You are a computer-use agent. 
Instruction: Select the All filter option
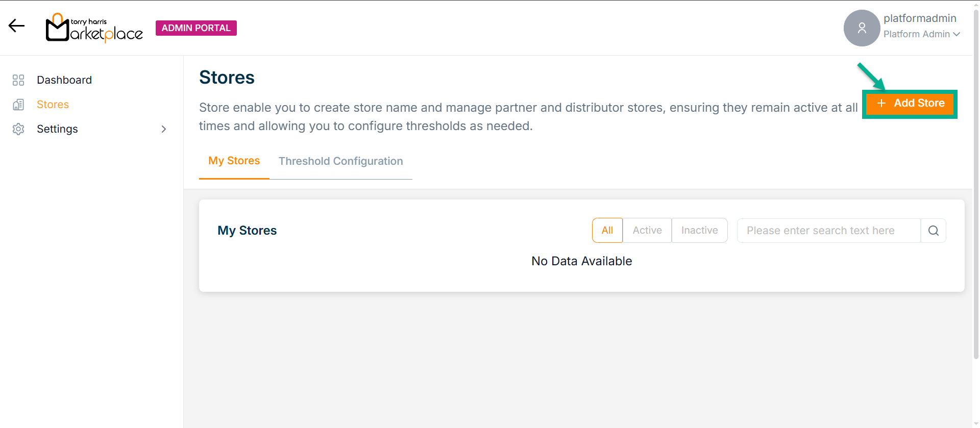point(607,231)
